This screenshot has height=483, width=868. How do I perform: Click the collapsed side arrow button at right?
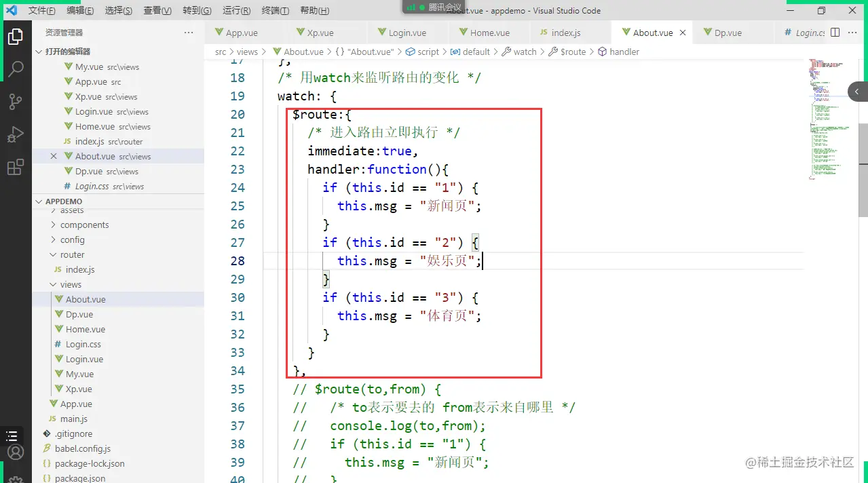tap(858, 92)
